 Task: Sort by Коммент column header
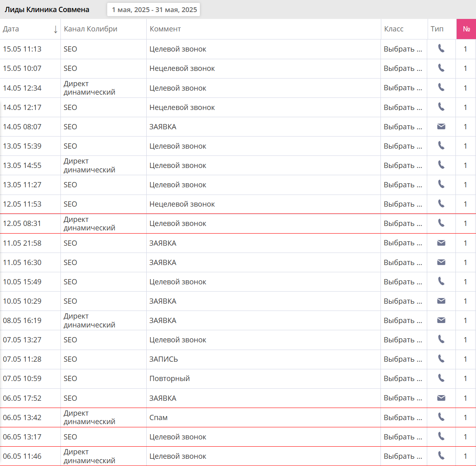click(165, 29)
